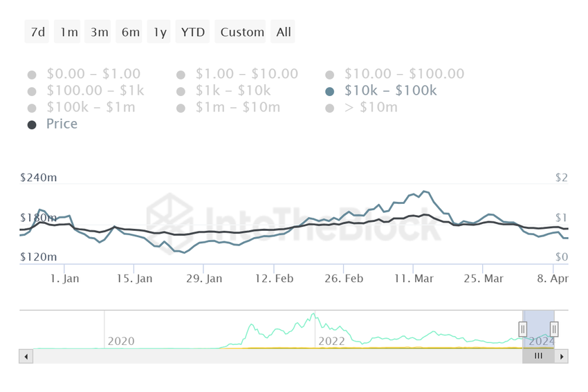Click the navigator scroll-right arrow

click(562, 357)
